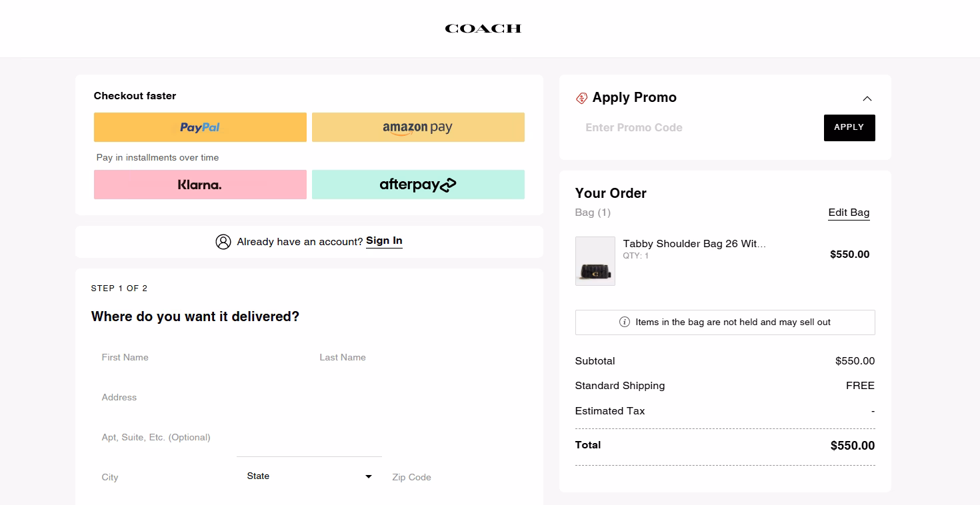Click the Your Order section heading
Image resolution: width=980 pixels, height=505 pixels.
pos(610,193)
